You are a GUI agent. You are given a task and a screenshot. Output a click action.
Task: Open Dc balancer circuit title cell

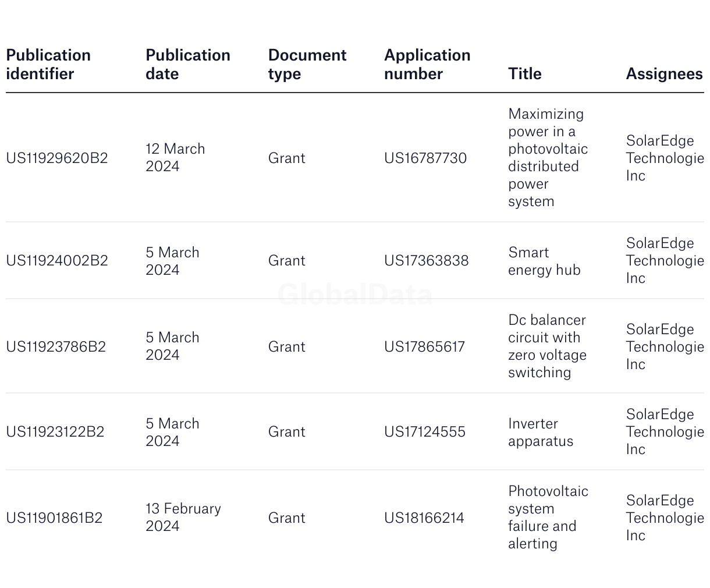547,346
